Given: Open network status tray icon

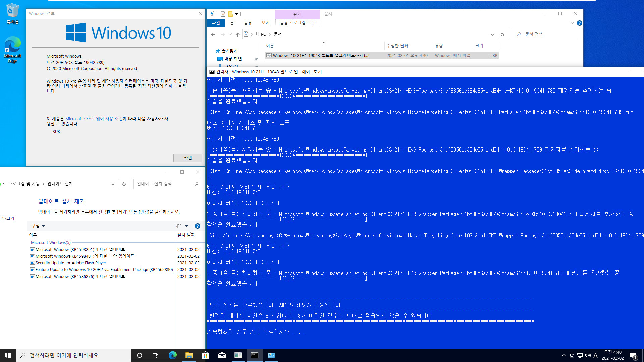Looking at the screenshot, I should 580,355.
